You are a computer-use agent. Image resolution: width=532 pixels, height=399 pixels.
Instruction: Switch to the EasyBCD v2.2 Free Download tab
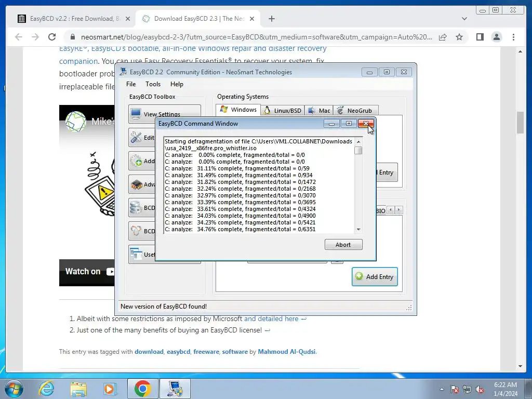coord(74,19)
